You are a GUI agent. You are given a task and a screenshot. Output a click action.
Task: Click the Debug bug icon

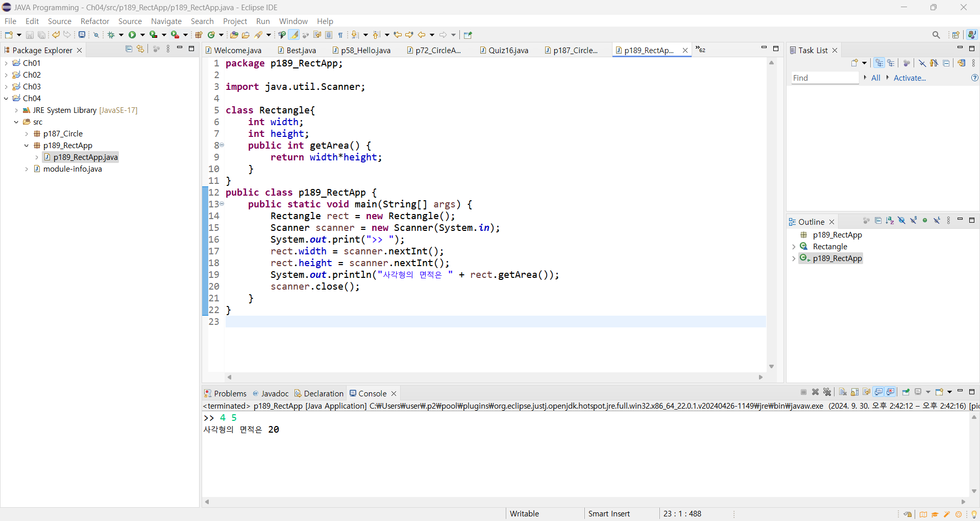pyautogui.click(x=111, y=35)
